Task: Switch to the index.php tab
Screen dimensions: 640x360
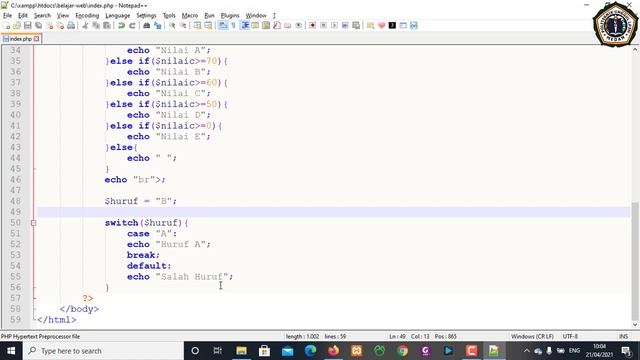Action: tap(20, 39)
